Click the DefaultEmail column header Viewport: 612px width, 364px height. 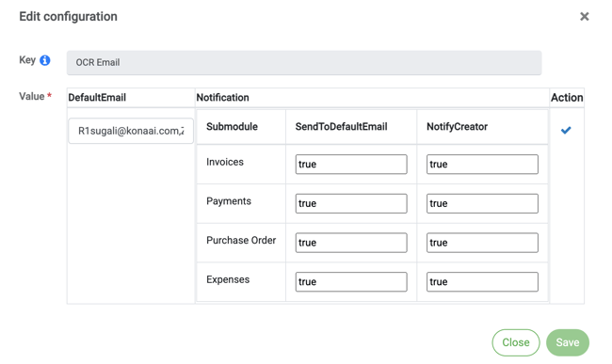point(97,98)
